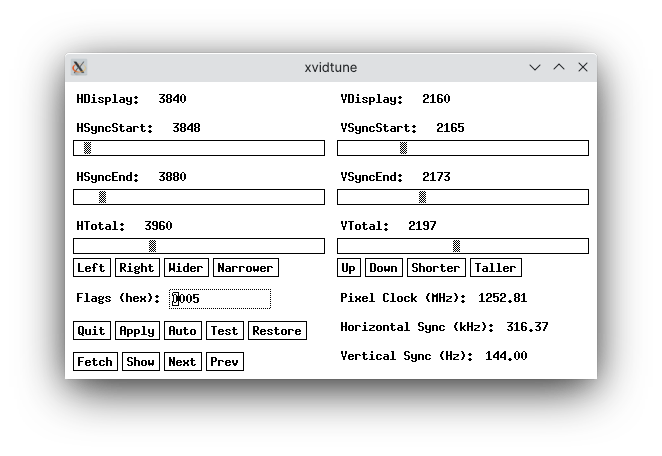Click the HSyncStart value 3848
The height and width of the screenshot is (456, 662).
click(186, 128)
